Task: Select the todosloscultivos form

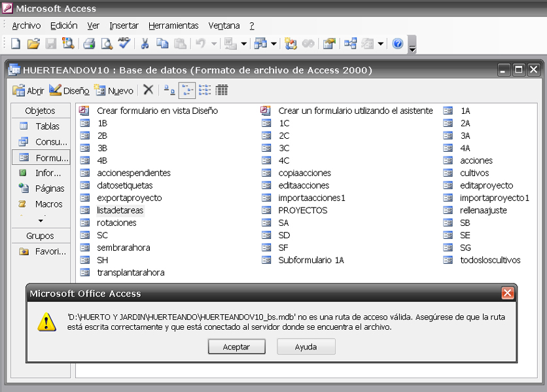Action: pos(482,260)
